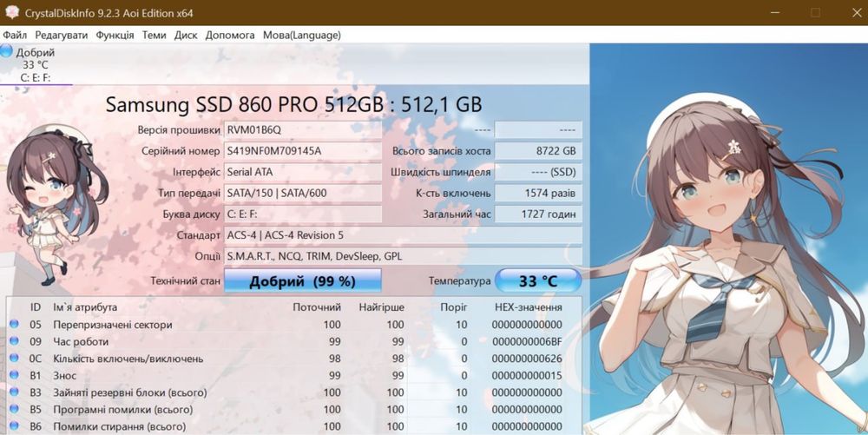Select the C: E: F: drive tab
Image resolution: width=868 pixels, height=435 pixels.
[36, 65]
